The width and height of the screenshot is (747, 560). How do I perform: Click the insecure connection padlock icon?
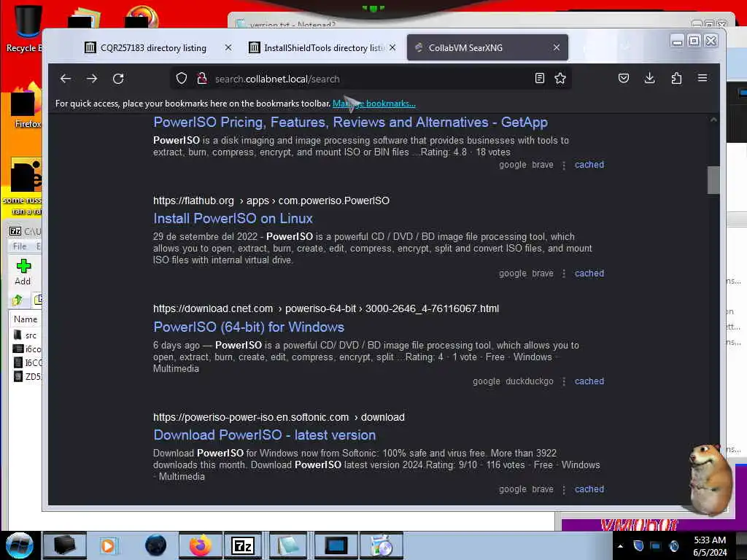tap(202, 79)
